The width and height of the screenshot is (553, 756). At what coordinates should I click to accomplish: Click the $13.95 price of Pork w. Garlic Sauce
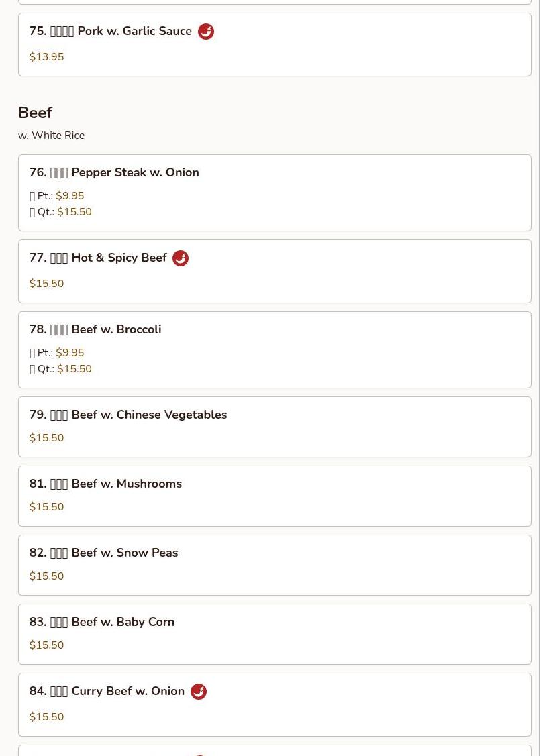(47, 57)
